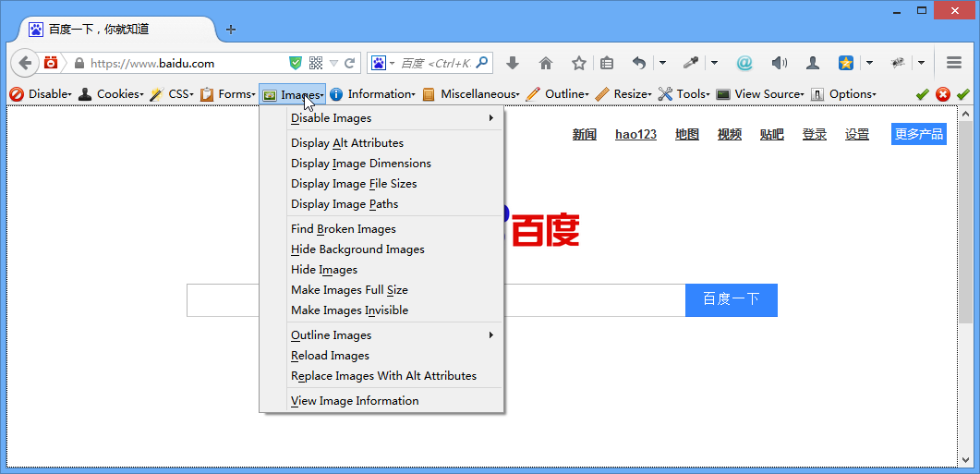The image size is (980, 474).
Task: Open the hamburger menu button
Action: (x=954, y=63)
